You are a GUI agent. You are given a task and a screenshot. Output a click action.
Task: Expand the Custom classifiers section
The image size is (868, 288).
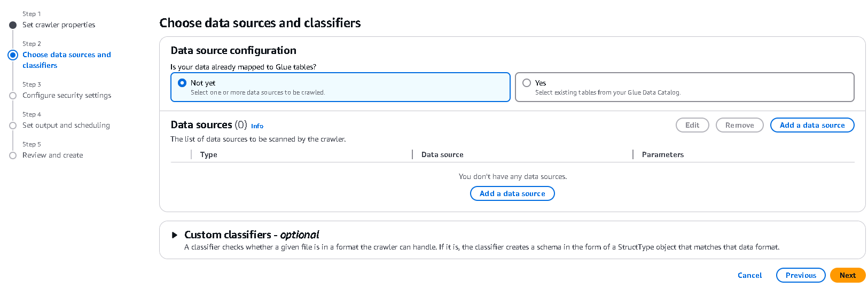(175, 235)
